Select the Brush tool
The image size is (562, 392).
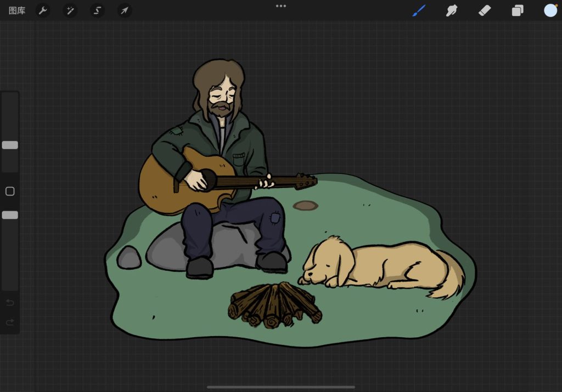coord(419,10)
